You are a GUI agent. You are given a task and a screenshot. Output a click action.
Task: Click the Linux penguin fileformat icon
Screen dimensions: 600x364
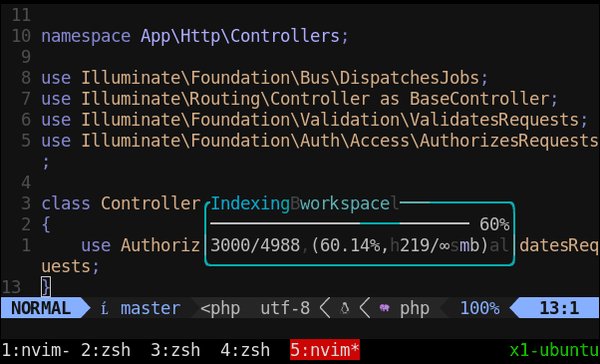pyautogui.click(x=345, y=308)
